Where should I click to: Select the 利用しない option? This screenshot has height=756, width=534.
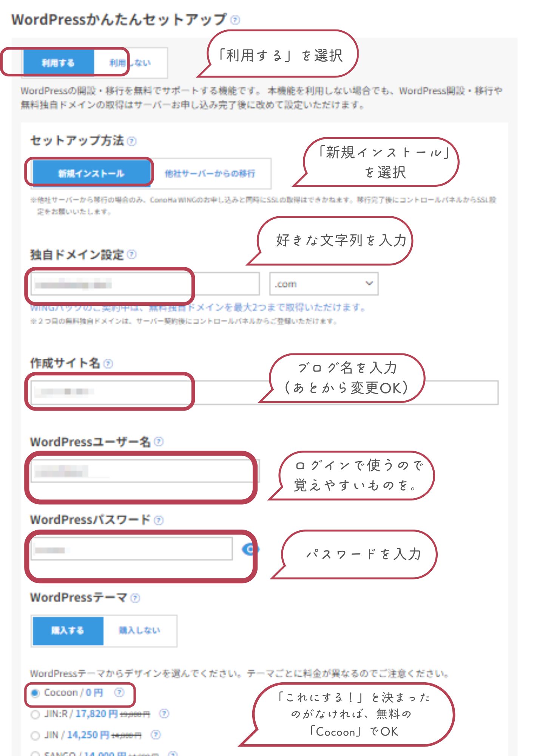(x=130, y=63)
